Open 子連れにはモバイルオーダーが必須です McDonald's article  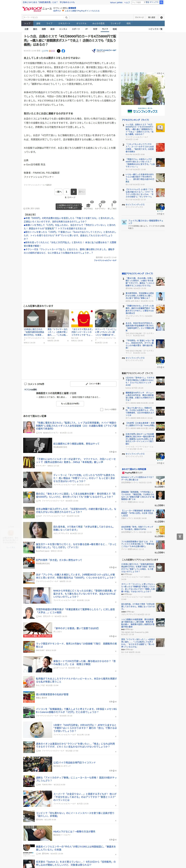[76, 461]
